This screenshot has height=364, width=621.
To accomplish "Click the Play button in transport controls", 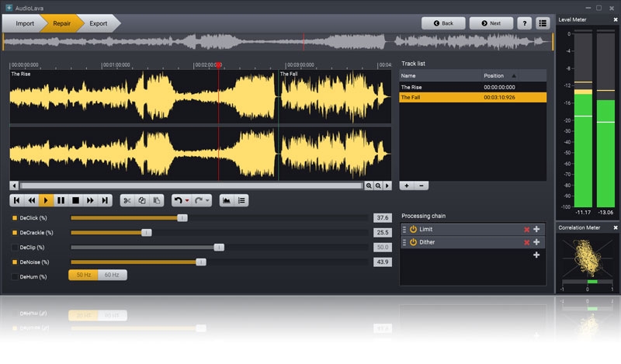I will pos(47,200).
